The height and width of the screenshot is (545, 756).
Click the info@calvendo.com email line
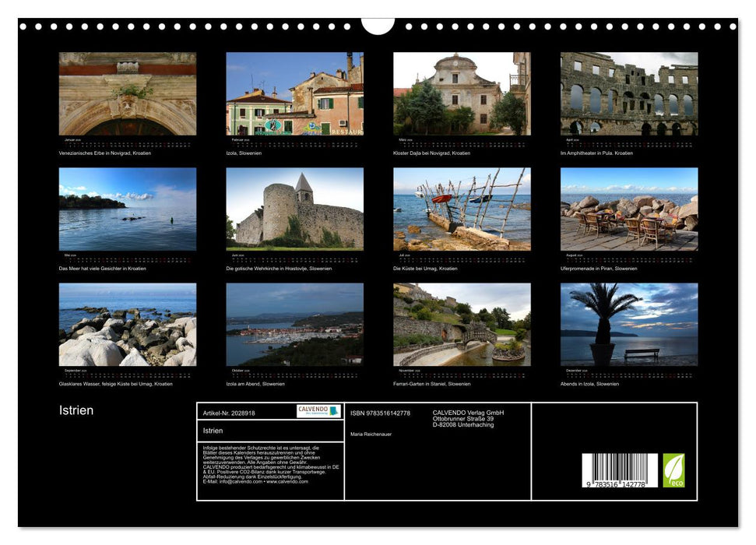tap(255, 481)
